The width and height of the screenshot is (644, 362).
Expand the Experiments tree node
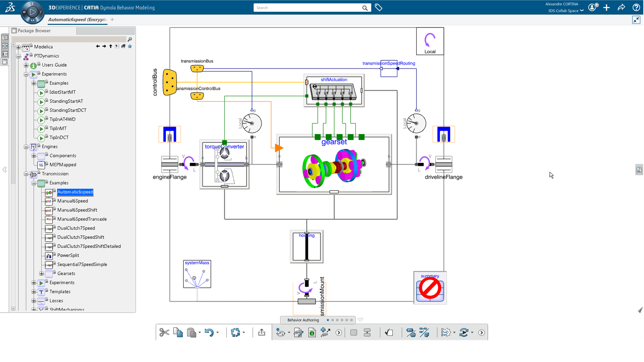33,283
